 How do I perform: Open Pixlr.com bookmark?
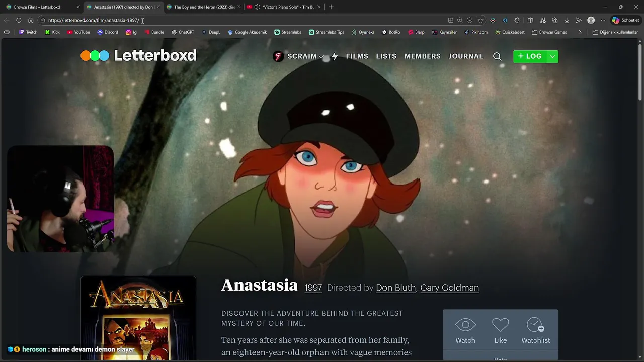tap(476, 32)
